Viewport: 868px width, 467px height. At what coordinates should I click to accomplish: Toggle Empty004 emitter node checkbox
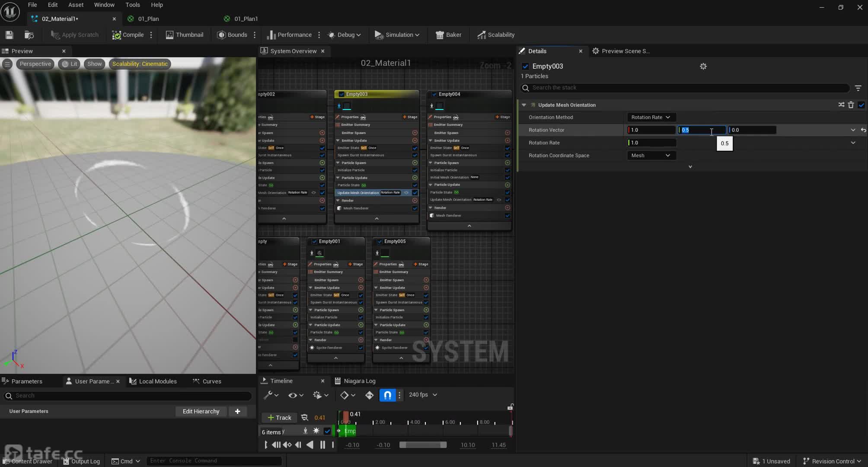pyautogui.click(x=434, y=94)
